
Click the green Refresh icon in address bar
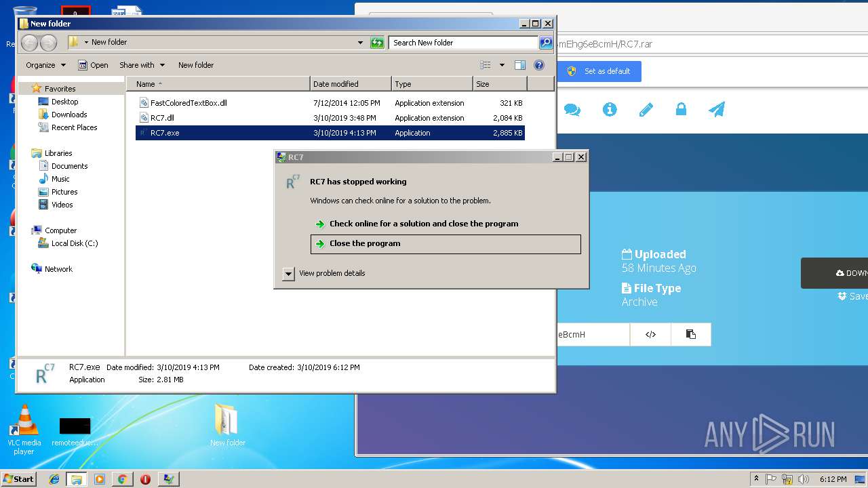tap(377, 43)
